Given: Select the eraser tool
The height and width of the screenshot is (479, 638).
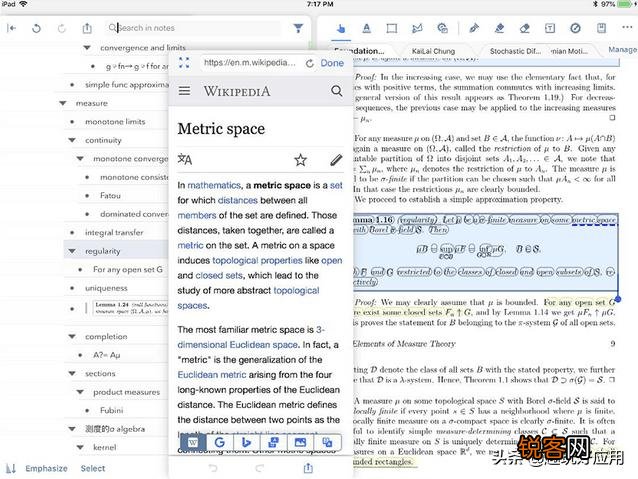Looking at the screenshot, I should [525, 28].
